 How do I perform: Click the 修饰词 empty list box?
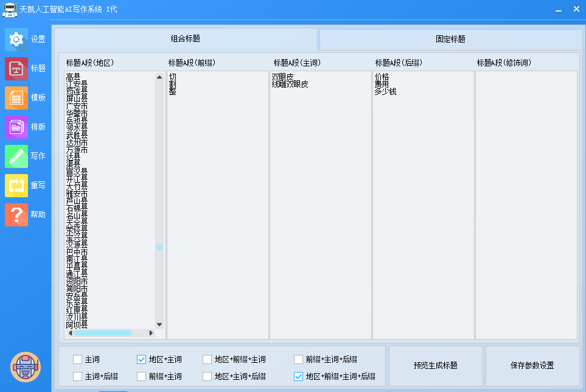coord(526,205)
